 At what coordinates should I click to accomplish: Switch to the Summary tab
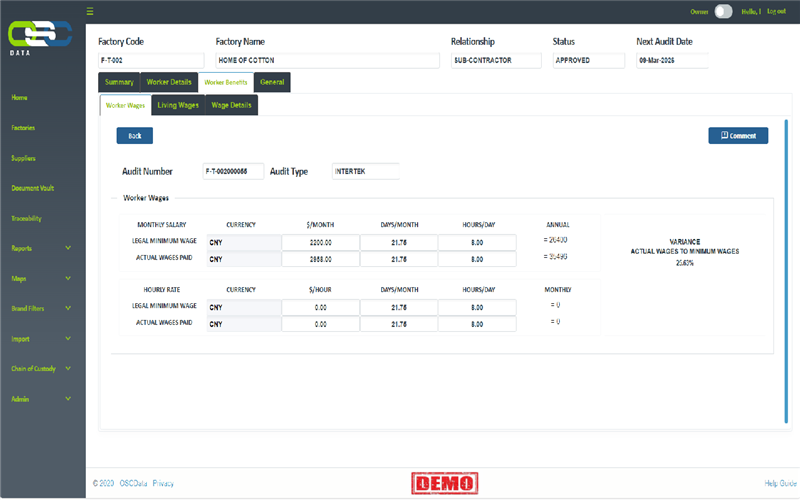coord(119,82)
